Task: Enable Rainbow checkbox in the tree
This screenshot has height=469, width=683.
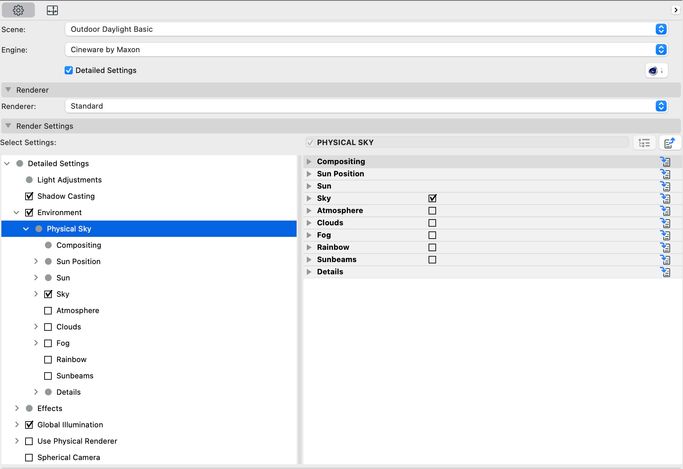Action: (x=48, y=359)
